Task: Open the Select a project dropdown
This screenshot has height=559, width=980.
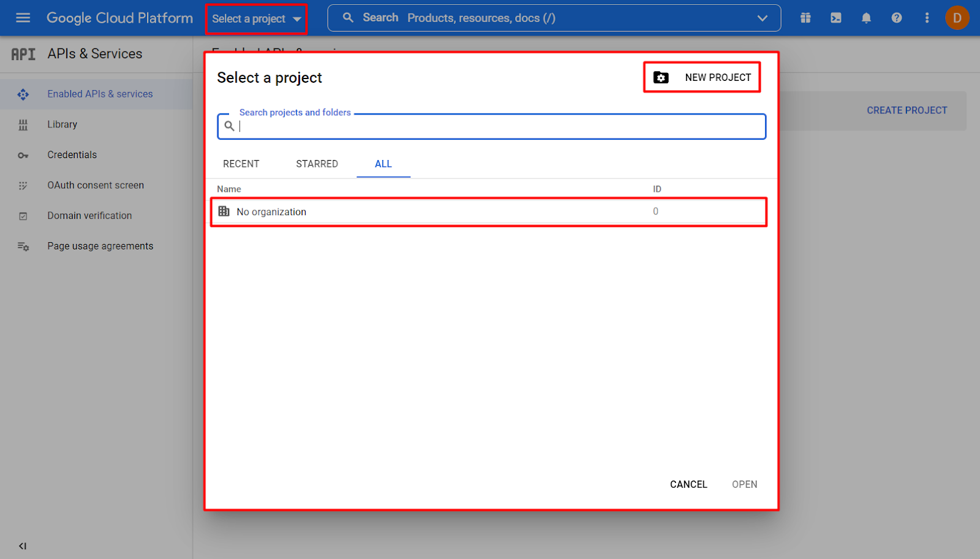Action: [x=257, y=18]
